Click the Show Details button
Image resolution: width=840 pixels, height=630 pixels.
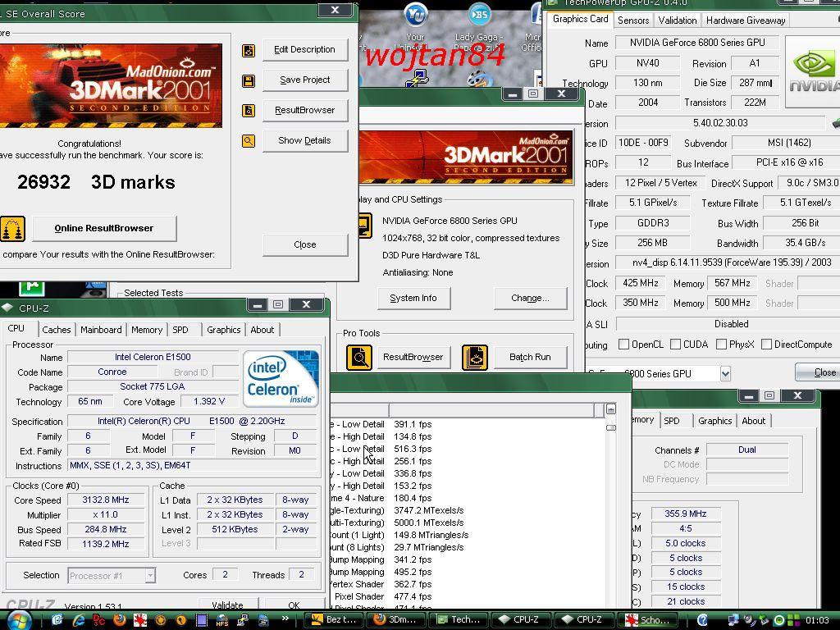[305, 141]
